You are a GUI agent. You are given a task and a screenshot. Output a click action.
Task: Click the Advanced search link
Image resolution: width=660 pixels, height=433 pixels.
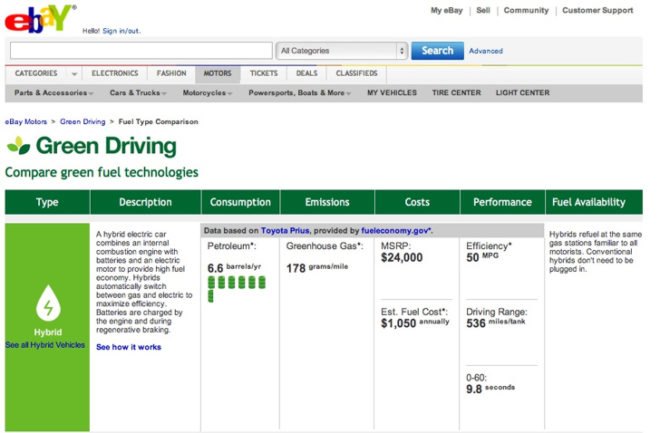click(x=486, y=51)
